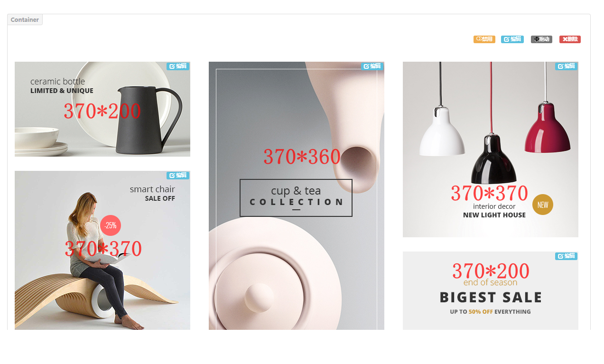Edit the ceramic bottle banner via its 编辑 badge
The image size is (604, 364).
[x=178, y=66]
